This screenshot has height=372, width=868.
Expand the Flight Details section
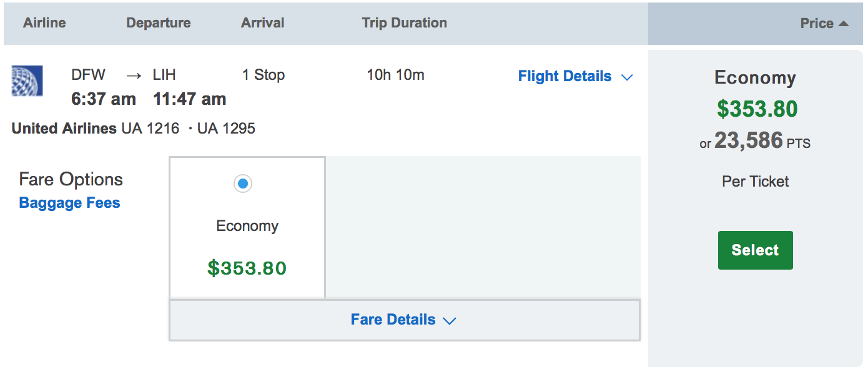point(575,77)
